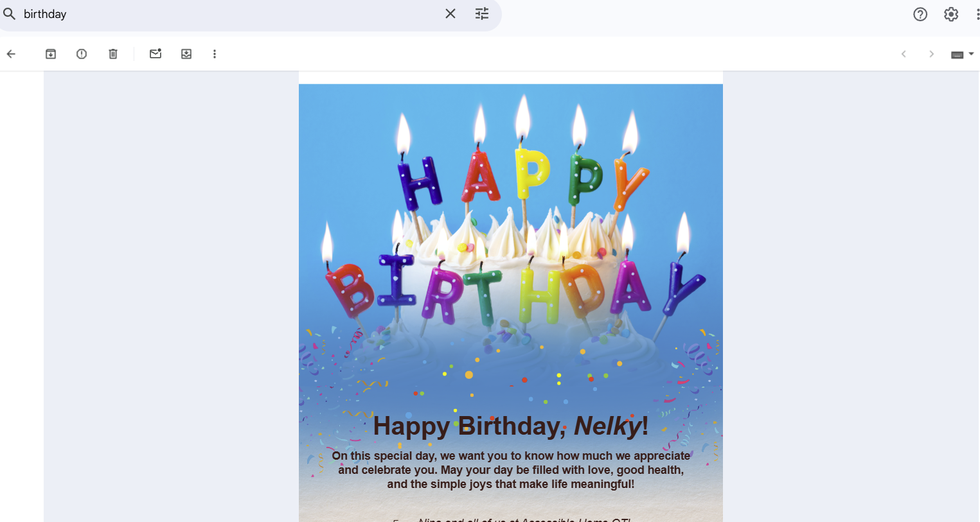Click the search field containing "birthday"

click(x=225, y=14)
